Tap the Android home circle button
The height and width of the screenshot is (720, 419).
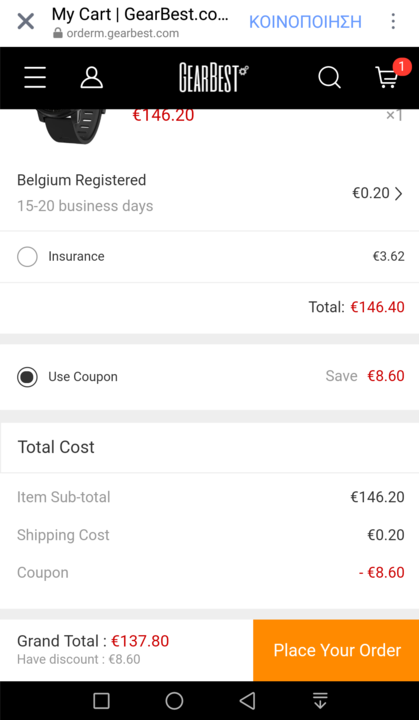[174, 701]
